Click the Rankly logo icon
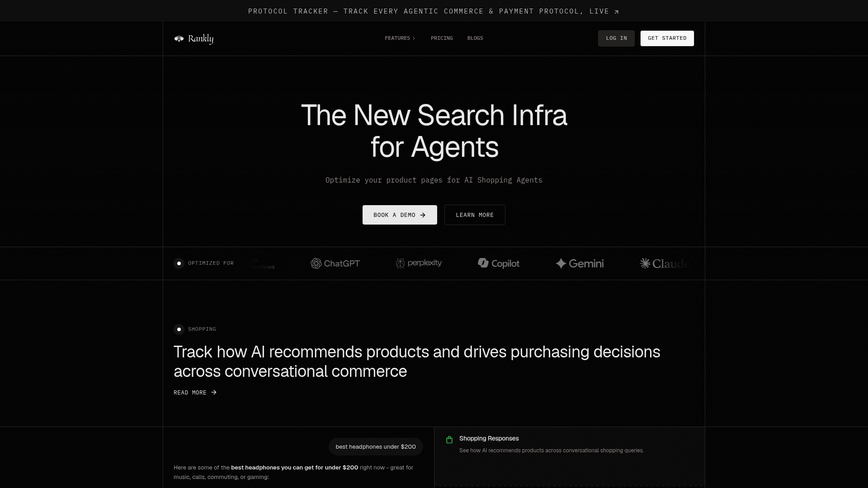The height and width of the screenshot is (488, 868). (179, 38)
